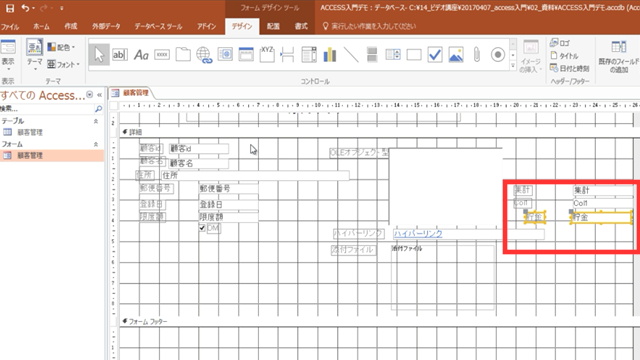Open the 作成 ribbon tab
The image size is (640, 360).
[71, 26]
